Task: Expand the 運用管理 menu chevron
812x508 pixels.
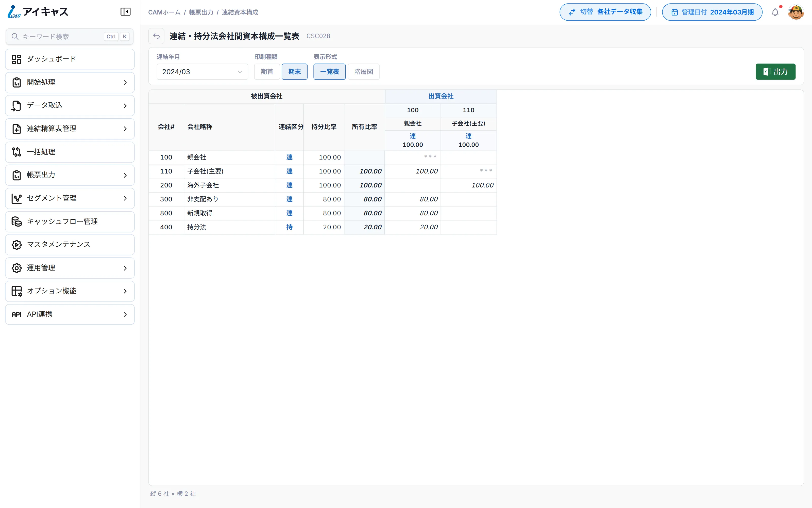Action: pyautogui.click(x=125, y=268)
